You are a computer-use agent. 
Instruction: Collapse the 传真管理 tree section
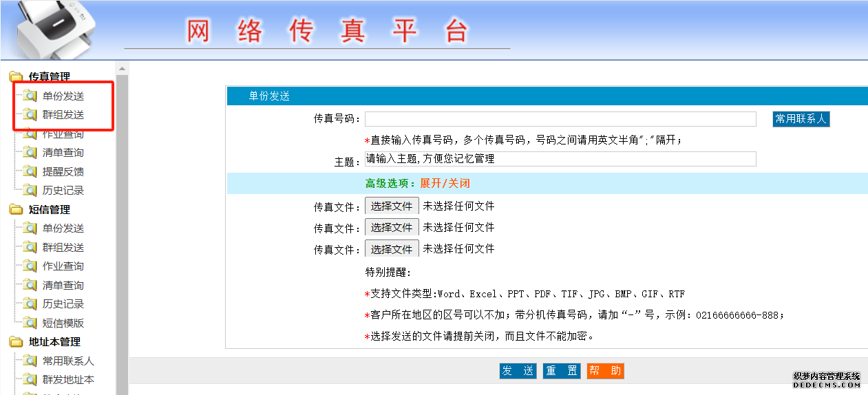49,77
